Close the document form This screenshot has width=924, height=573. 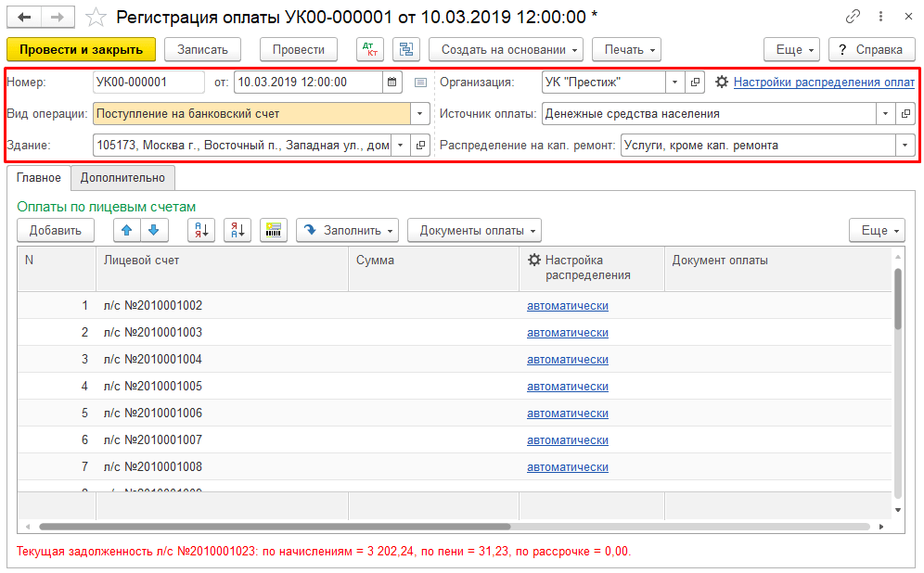908,17
